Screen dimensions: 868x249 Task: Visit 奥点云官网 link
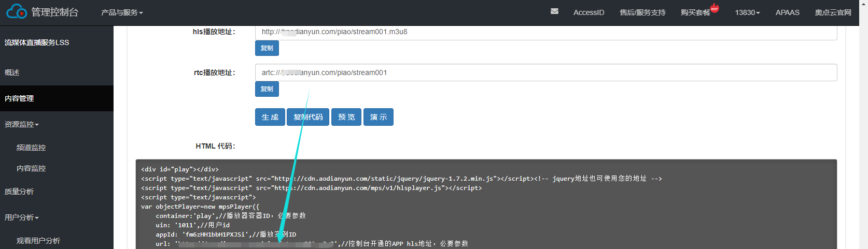click(833, 12)
